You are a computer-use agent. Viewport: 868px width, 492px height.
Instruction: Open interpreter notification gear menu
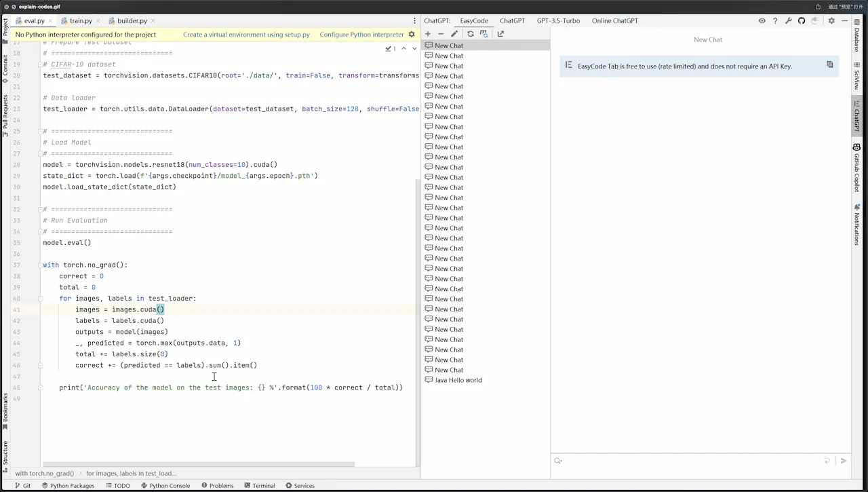click(x=411, y=35)
